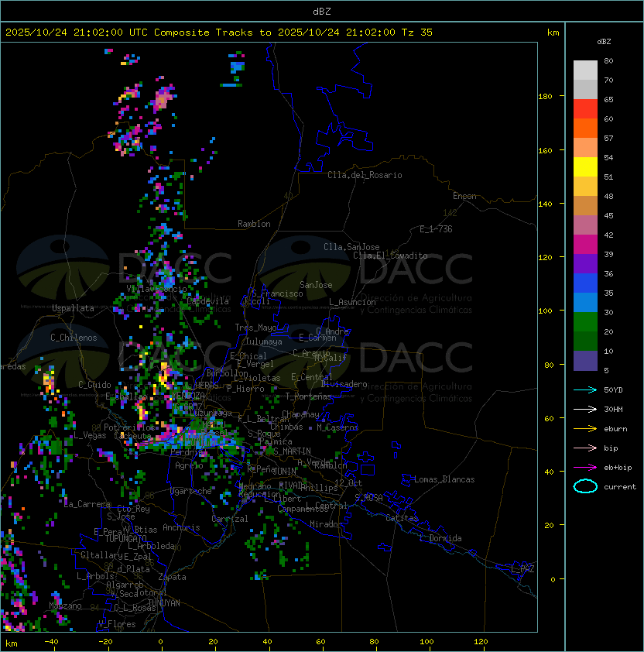
Task: Click the Tres_Mayo map label
Action: [x=255, y=328]
